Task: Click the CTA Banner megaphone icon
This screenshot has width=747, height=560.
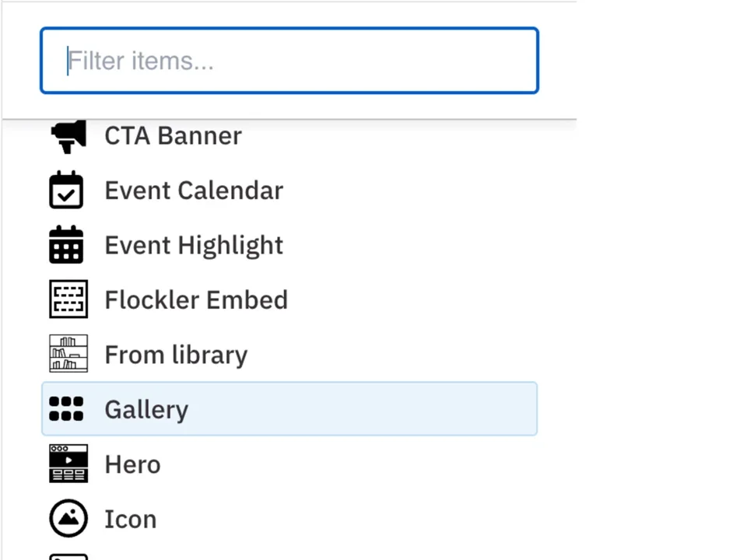Action: point(68,135)
